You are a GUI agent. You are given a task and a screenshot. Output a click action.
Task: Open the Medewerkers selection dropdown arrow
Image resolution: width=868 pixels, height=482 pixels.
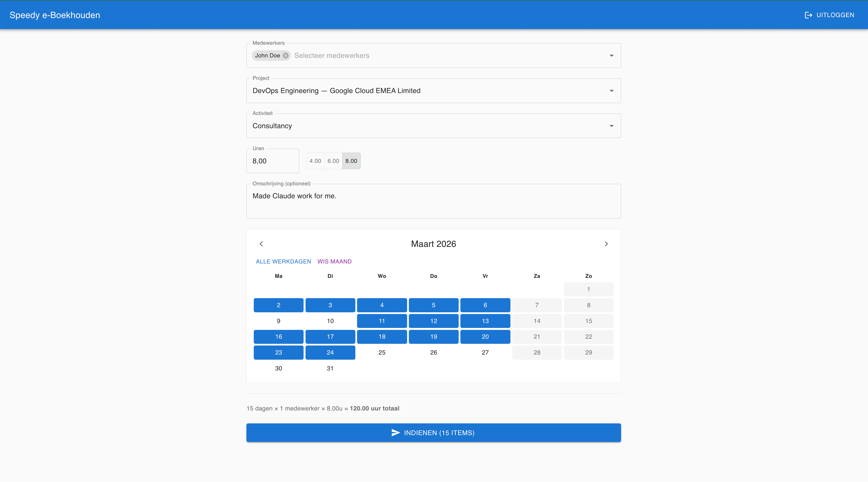pos(612,56)
